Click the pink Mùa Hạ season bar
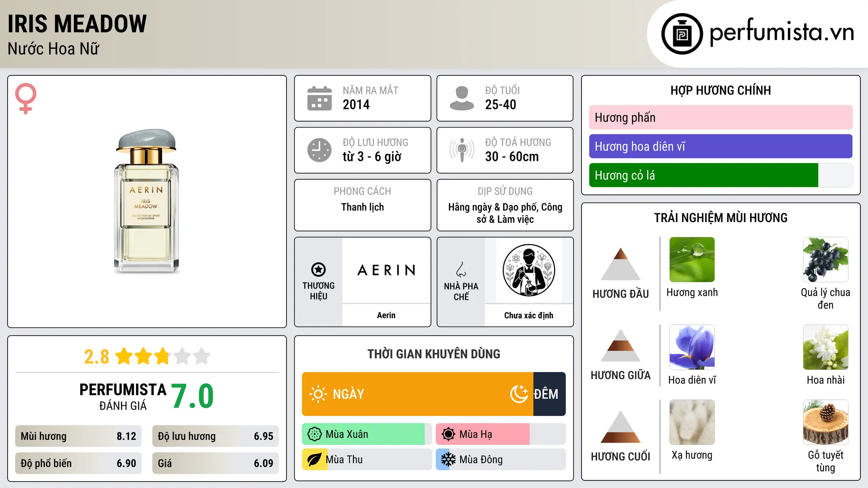 click(483, 434)
